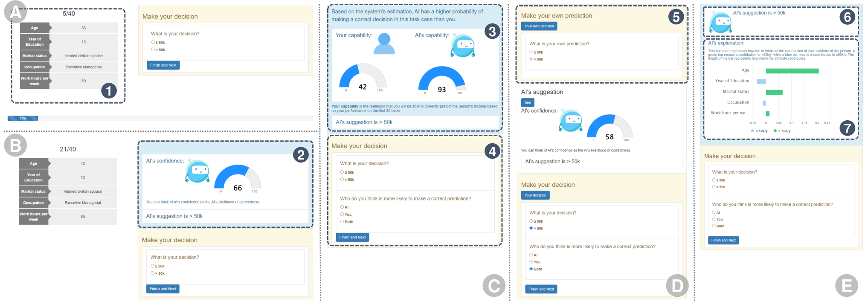Select '≤ 50k' in the 5/40 task decision form
Viewport: 868px width, 305px height.
153,42
